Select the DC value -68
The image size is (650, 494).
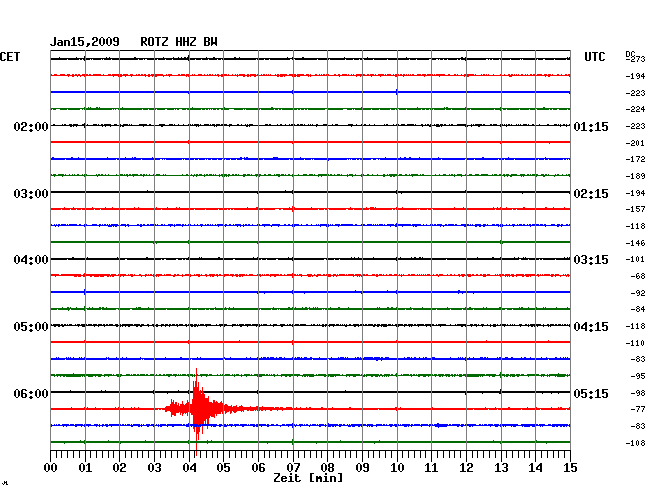point(638,276)
